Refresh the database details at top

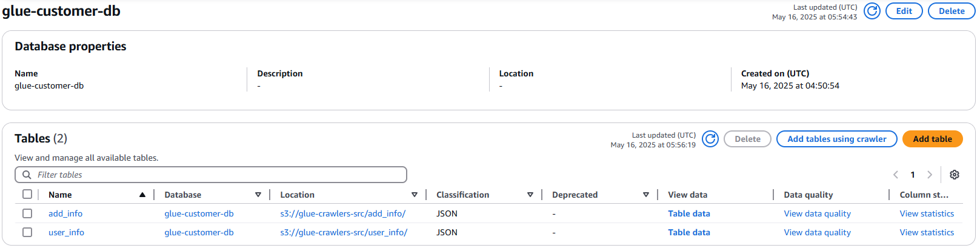[x=872, y=11]
